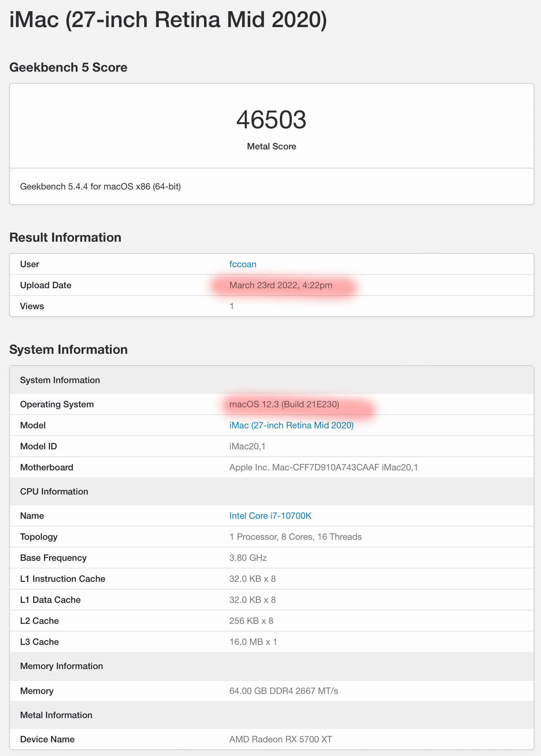Click the AMD Radeon RX 5700 XT value
The height and width of the screenshot is (756, 541).
[280, 739]
